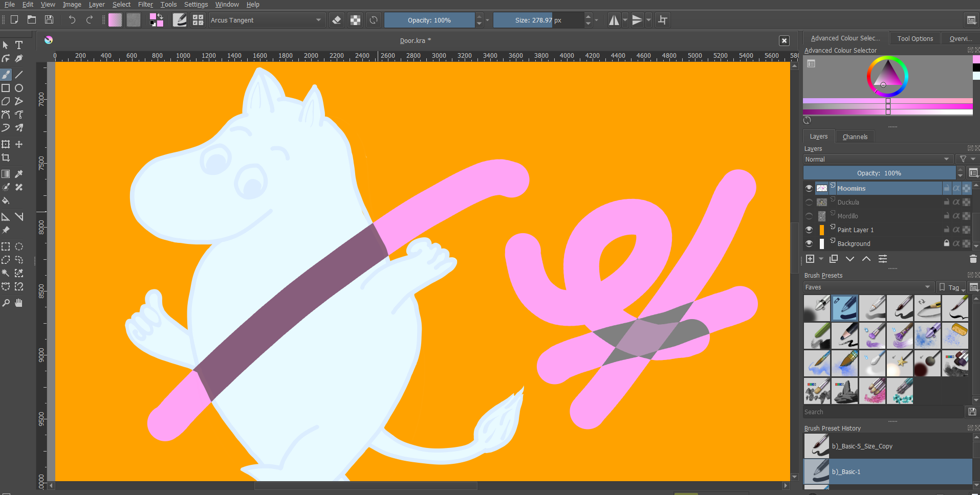980x495 pixels.
Task: Open the Arcus Tangent brush dropdown
Action: tap(266, 20)
